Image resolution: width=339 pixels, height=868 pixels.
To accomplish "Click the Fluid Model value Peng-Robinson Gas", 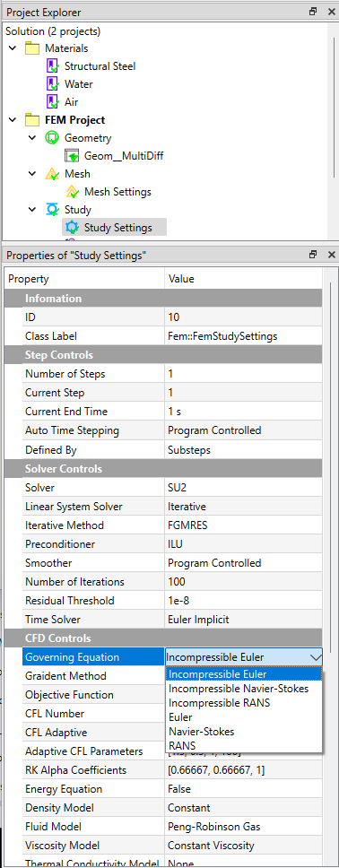I will point(244,827).
